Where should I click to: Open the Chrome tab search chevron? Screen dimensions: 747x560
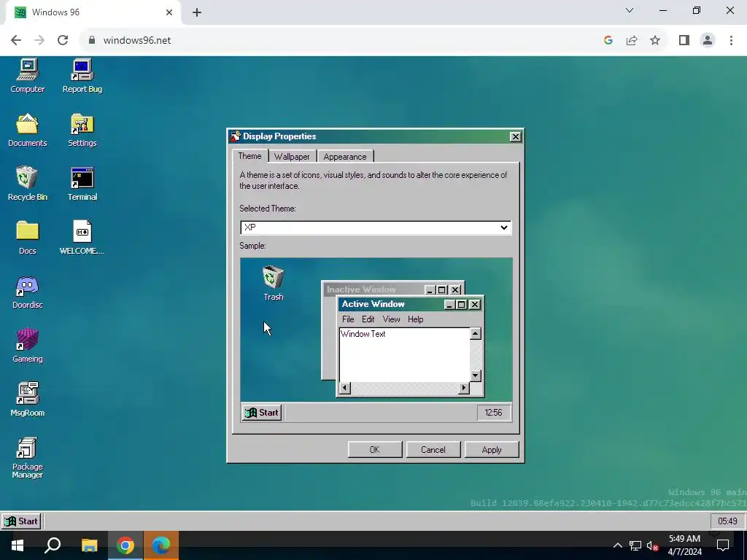click(630, 10)
